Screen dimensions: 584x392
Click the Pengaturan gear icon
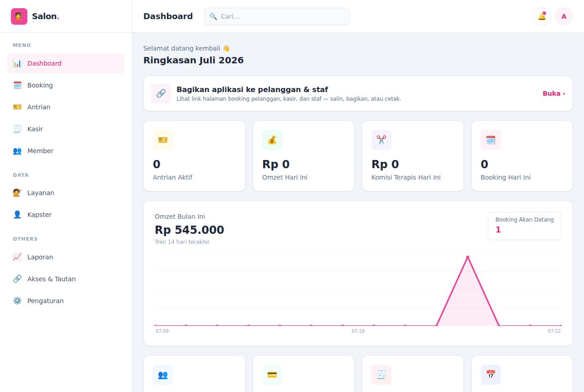(x=17, y=301)
